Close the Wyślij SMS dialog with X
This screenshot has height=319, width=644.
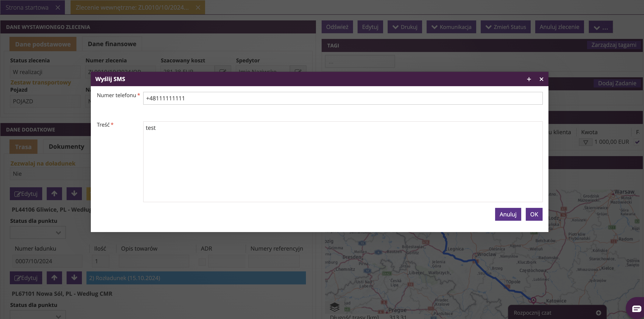pyautogui.click(x=541, y=79)
